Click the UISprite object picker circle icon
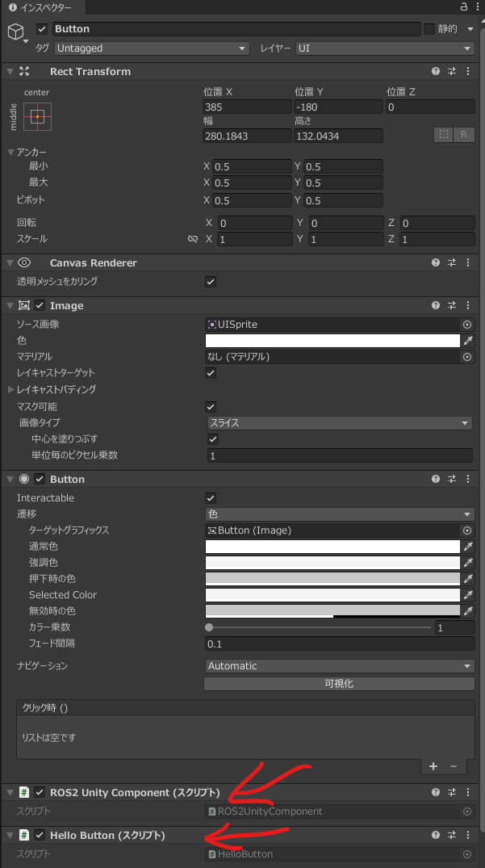Image resolution: width=485 pixels, height=868 pixels. pos(467,326)
